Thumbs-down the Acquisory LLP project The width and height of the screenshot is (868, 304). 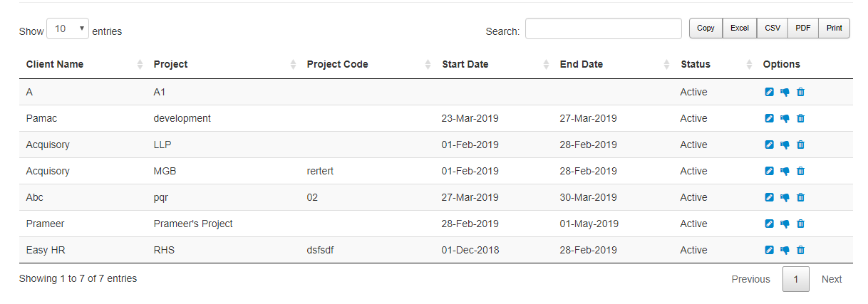(785, 145)
